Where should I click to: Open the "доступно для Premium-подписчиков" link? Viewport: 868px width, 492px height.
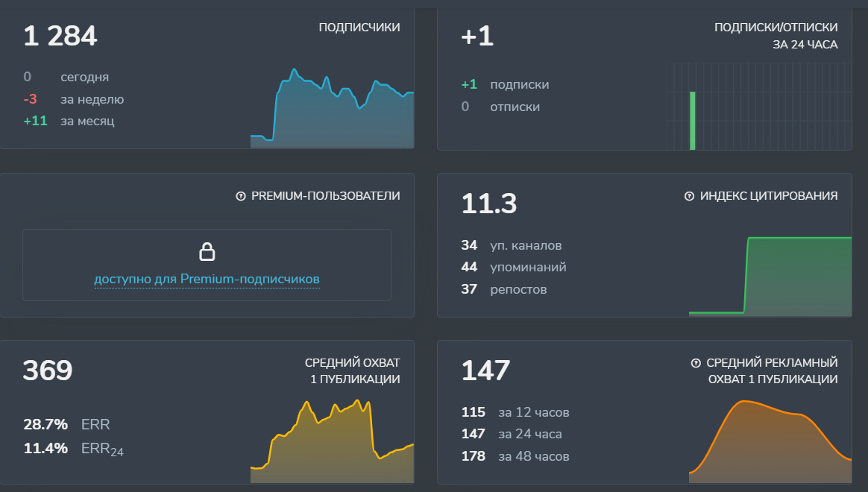pos(207,279)
